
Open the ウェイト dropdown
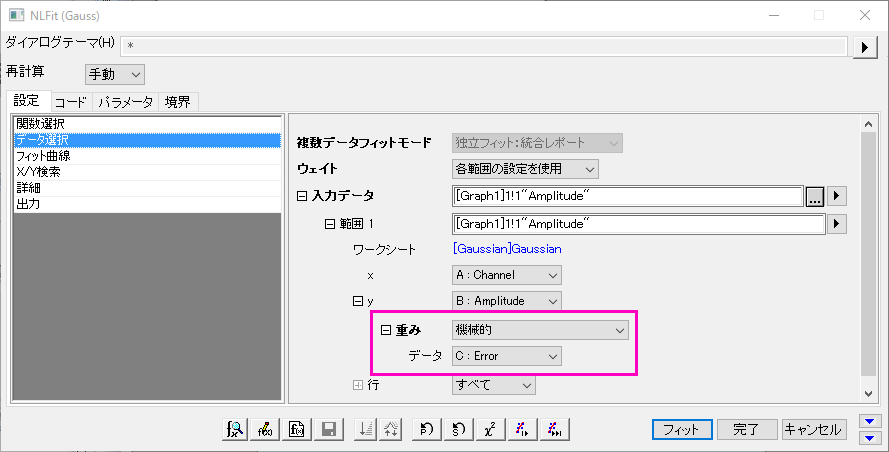coord(525,168)
